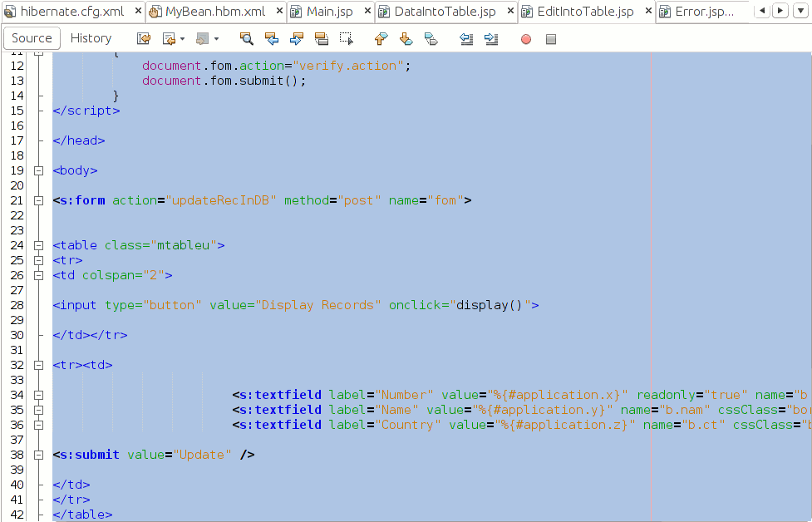812x522 pixels.
Task: Close the MyBean.hbm.xml tab
Action: click(279, 11)
